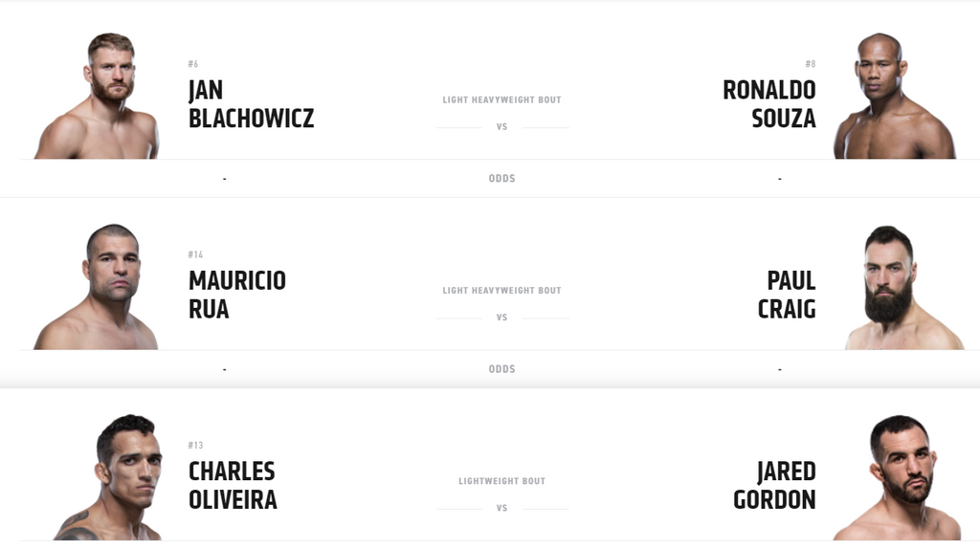
Task: Click the #14 ranking above Rua
Action: (x=195, y=254)
